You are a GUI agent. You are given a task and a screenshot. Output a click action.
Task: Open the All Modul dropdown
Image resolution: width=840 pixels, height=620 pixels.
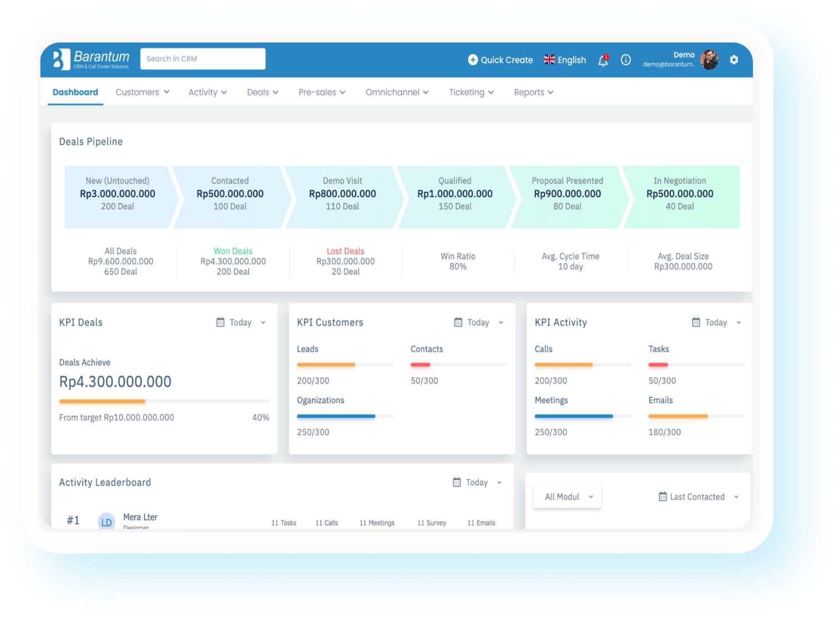(568, 496)
